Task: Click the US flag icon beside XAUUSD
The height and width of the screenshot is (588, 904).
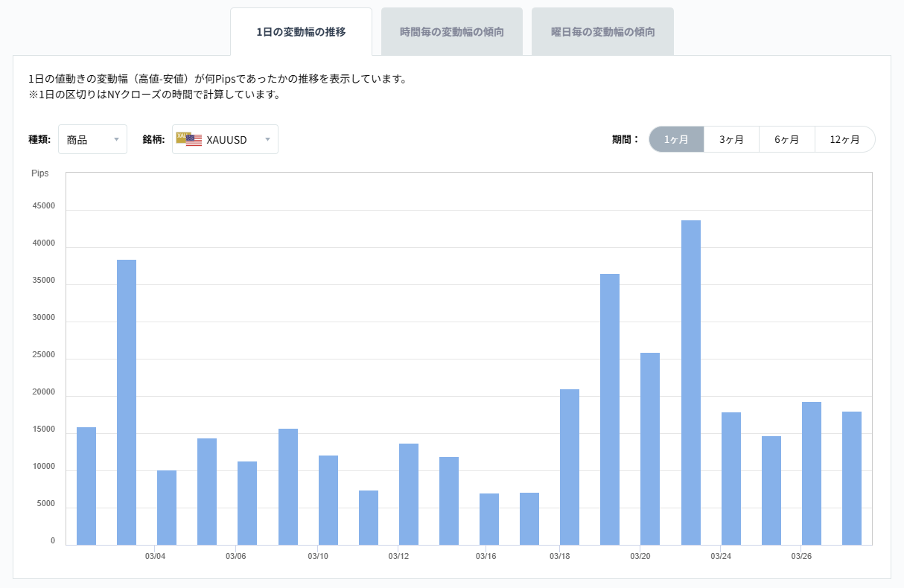Action: point(194,141)
